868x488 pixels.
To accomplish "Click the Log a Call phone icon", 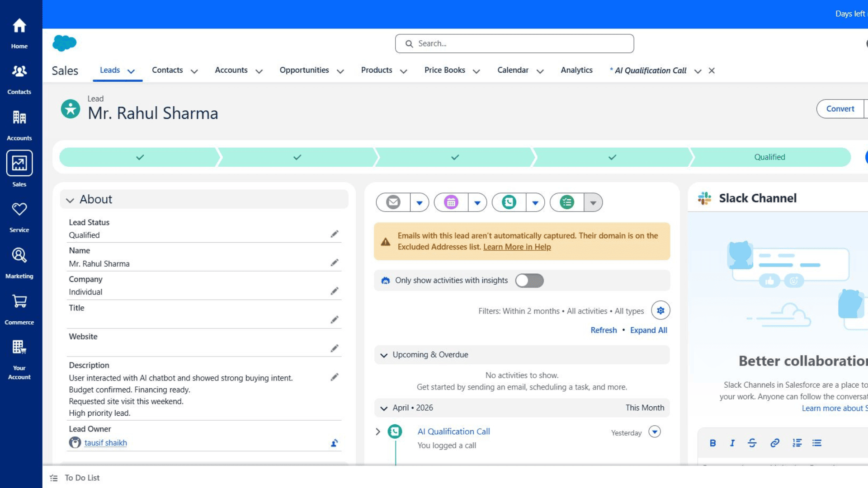I will [x=509, y=202].
